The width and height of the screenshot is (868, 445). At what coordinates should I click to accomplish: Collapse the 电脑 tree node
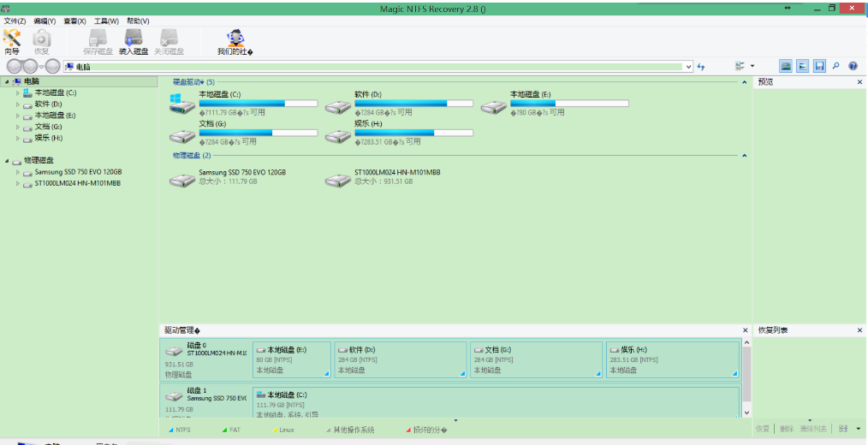click(x=7, y=82)
